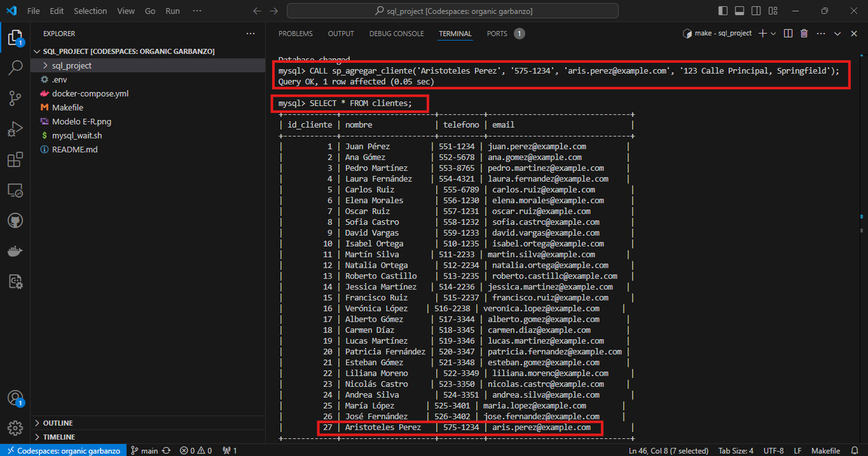Expand the sql_project folder
This screenshot has width=868, height=456.
click(x=149, y=66)
